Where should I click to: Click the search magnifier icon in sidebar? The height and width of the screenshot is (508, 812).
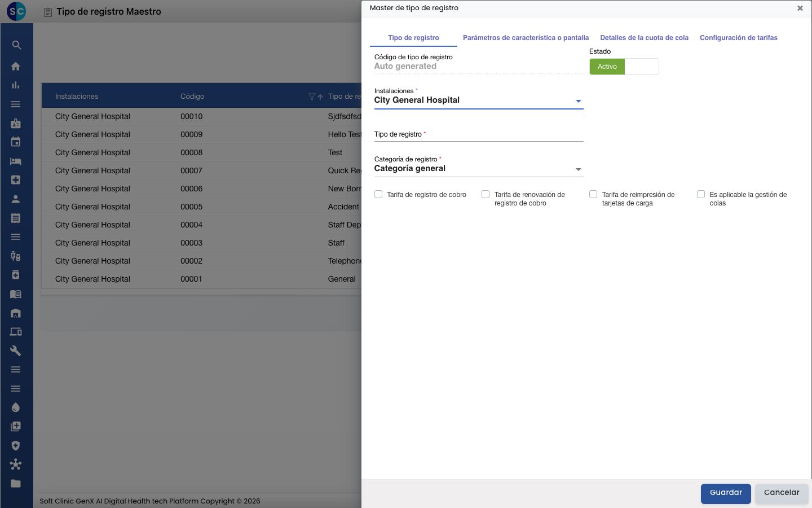point(16,45)
